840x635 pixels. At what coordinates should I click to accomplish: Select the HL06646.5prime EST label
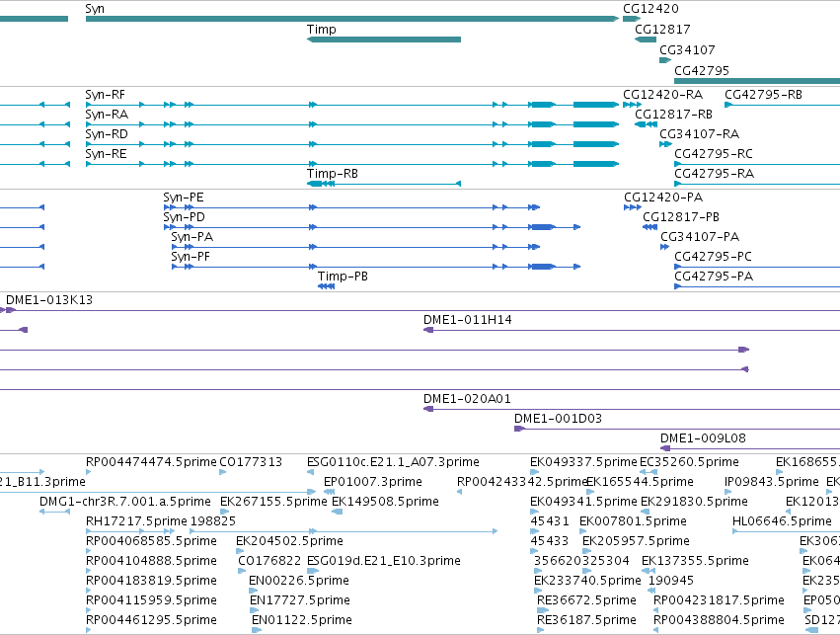(782, 521)
